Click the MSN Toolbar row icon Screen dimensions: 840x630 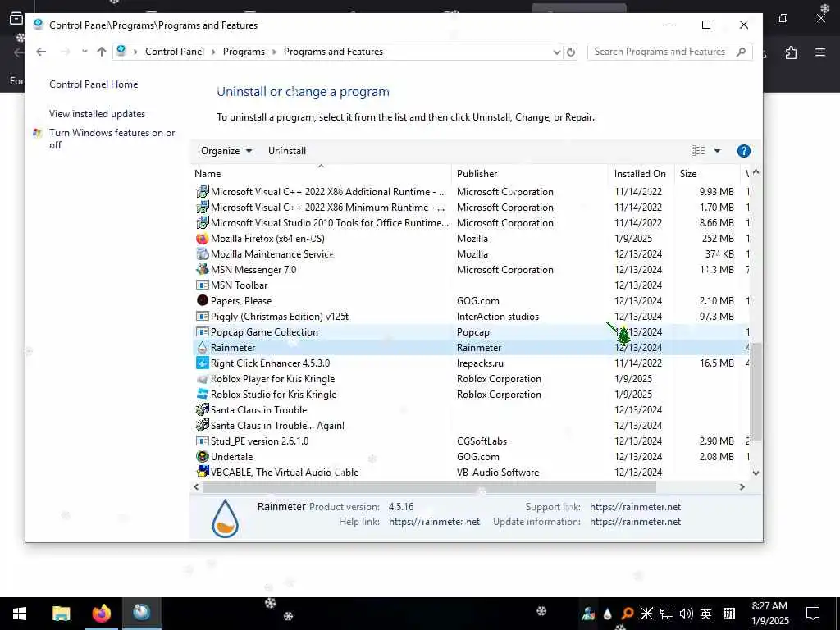point(202,285)
